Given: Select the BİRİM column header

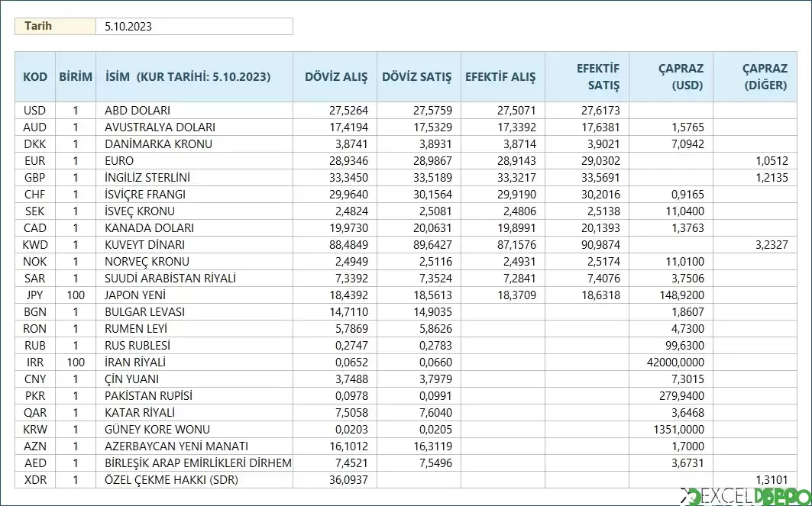Looking at the screenshot, I should 76,76.
